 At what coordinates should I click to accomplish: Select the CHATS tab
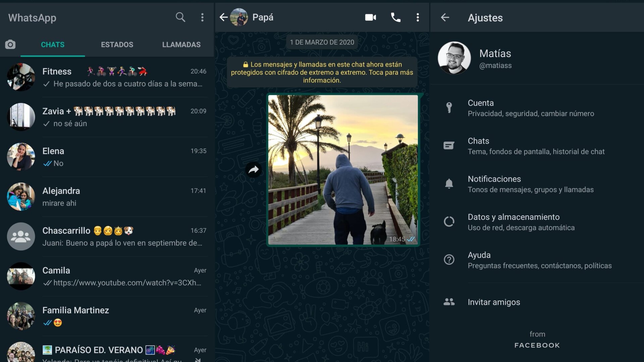(x=53, y=45)
